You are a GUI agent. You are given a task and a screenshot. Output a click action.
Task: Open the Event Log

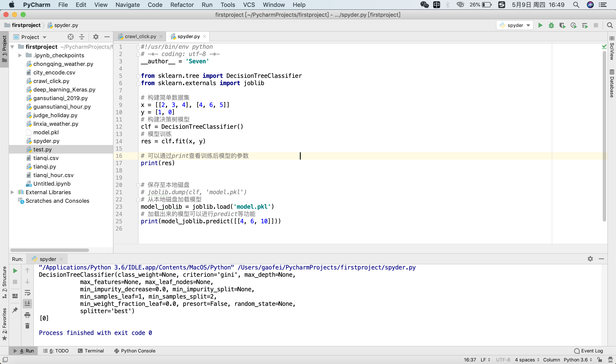point(589,351)
